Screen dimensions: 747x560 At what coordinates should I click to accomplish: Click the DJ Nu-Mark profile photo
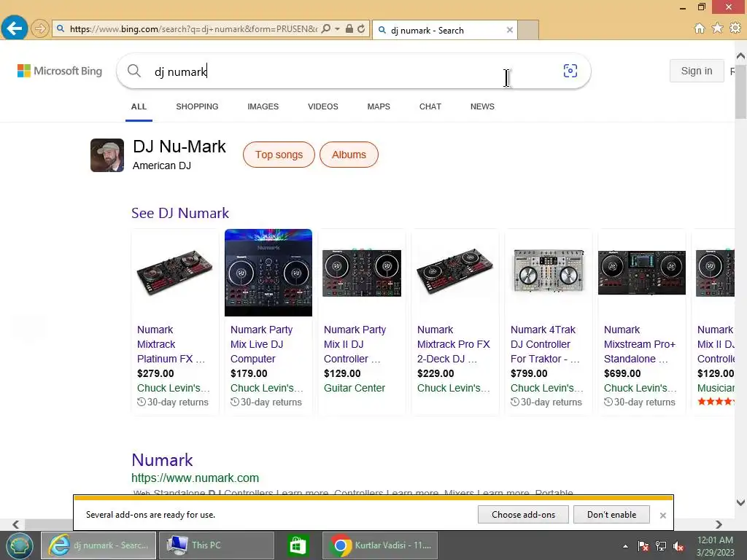pyautogui.click(x=107, y=155)
